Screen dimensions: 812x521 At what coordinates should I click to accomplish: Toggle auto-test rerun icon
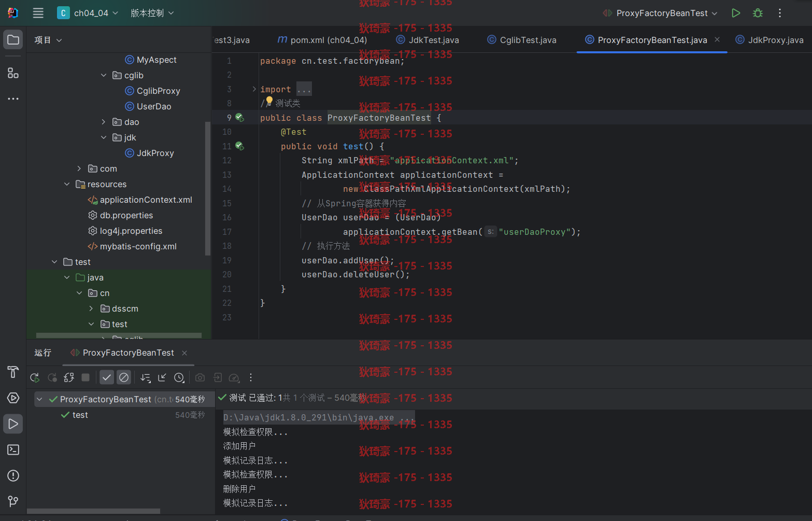69,377
